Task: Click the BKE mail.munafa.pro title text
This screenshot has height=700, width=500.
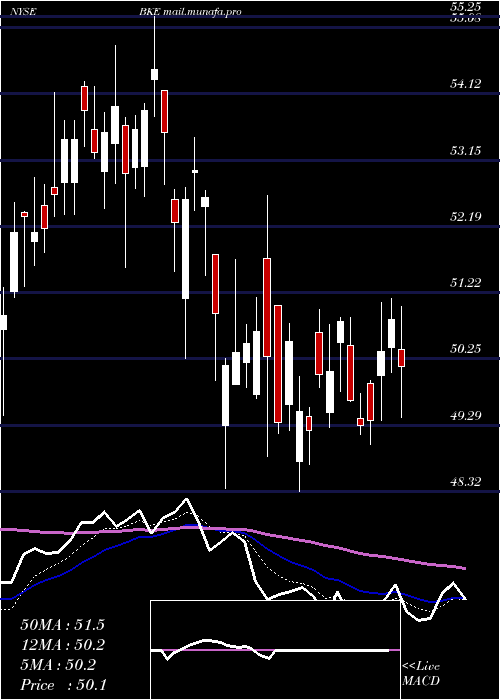Action: pyautogui.click(x=190, y=12)
